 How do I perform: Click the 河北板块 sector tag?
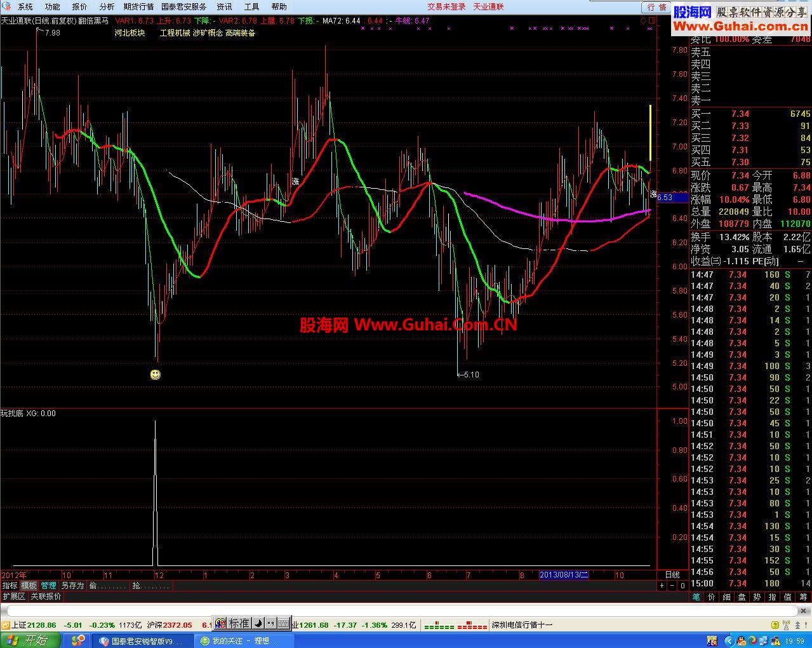pos(130,33)
